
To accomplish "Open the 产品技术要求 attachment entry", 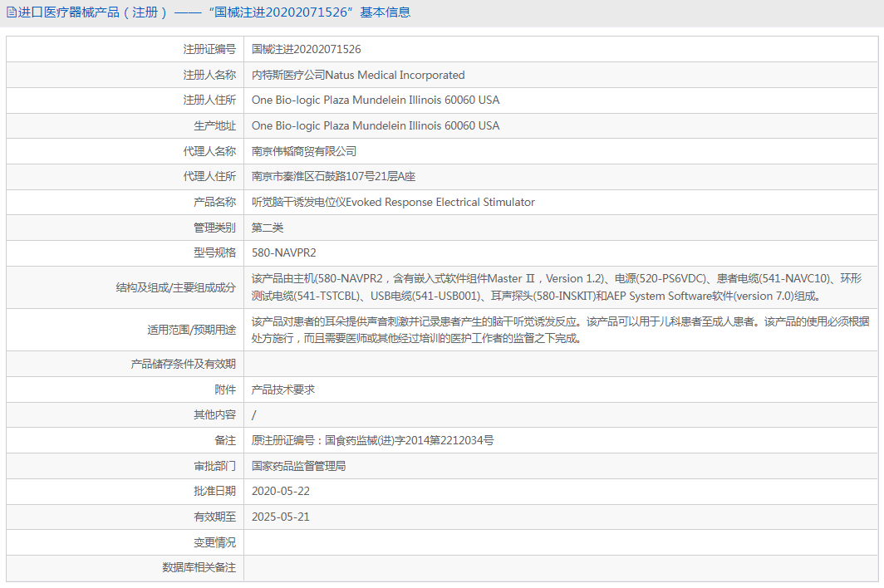I will pos(286,389).
